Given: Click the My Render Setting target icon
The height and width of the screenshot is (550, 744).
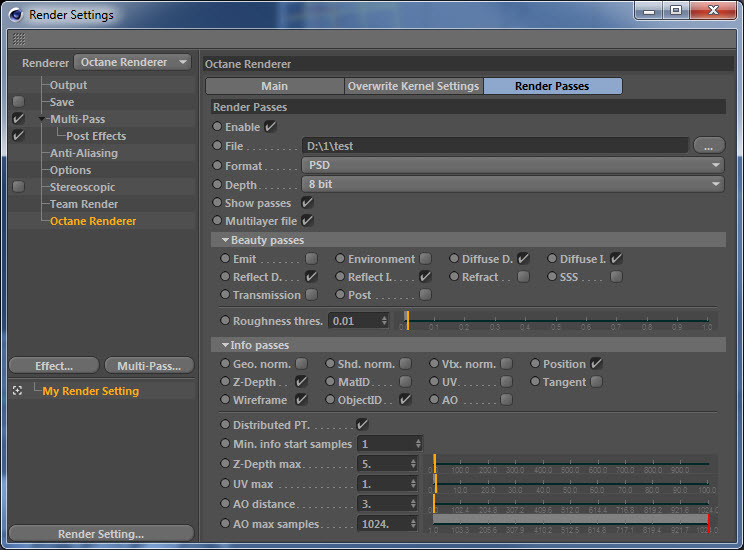Looking at the screenshot, I should 18,391.
